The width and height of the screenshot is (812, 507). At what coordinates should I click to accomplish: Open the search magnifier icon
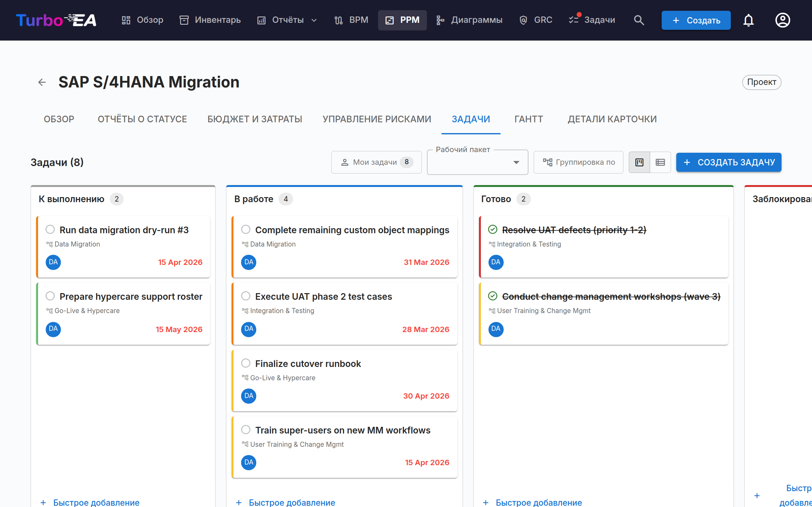pos(639,20)
